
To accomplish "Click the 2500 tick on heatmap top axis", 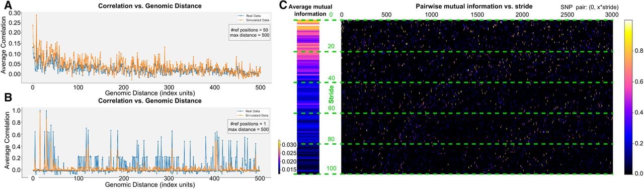I will pyautogui.click(x=568, y=15).
